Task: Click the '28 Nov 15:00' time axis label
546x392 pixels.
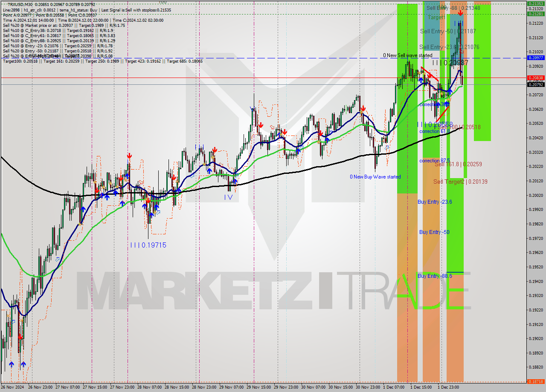Action: click(178, 387)
